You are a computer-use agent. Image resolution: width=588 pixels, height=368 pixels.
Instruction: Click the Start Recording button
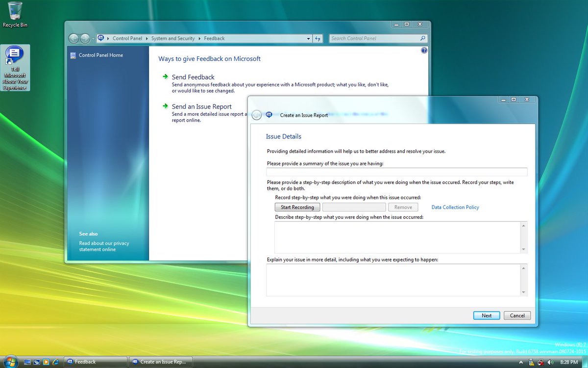coord(297,207)
